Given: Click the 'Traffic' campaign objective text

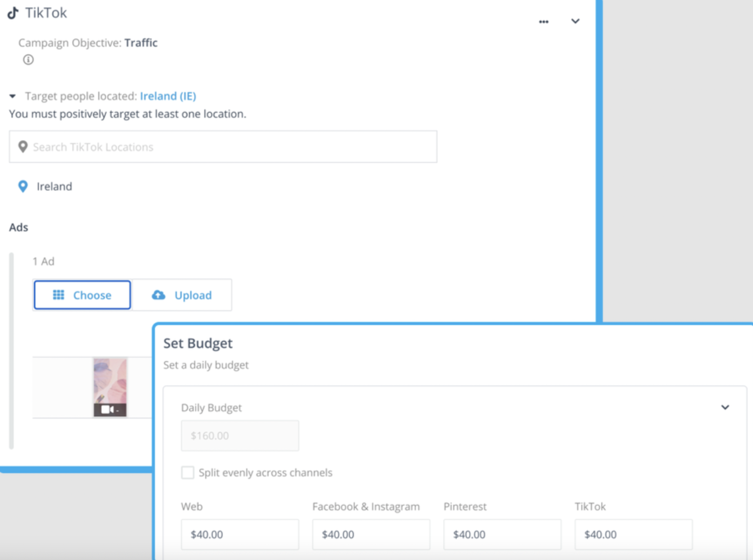Looking at the screenshot, I should coord(141,43).
